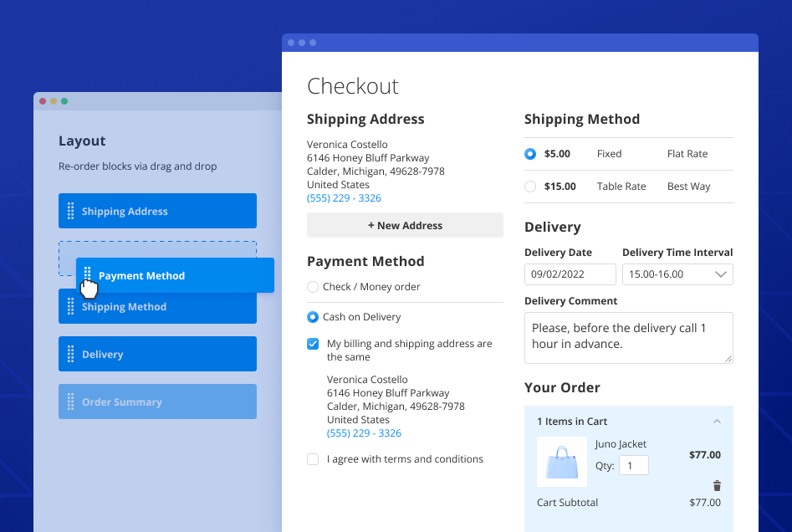Click the drag handle on Shipping Address block
This screenshot has width=792, height=532.
pyautogui.click(x=70, y=212)
